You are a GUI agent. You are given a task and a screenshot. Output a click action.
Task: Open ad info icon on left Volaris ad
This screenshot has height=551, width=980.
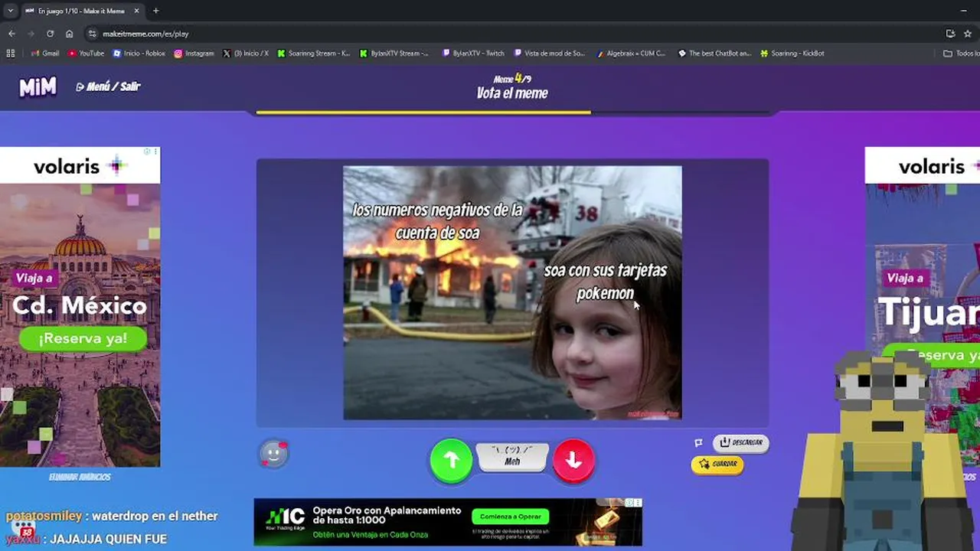pos(148,152)
